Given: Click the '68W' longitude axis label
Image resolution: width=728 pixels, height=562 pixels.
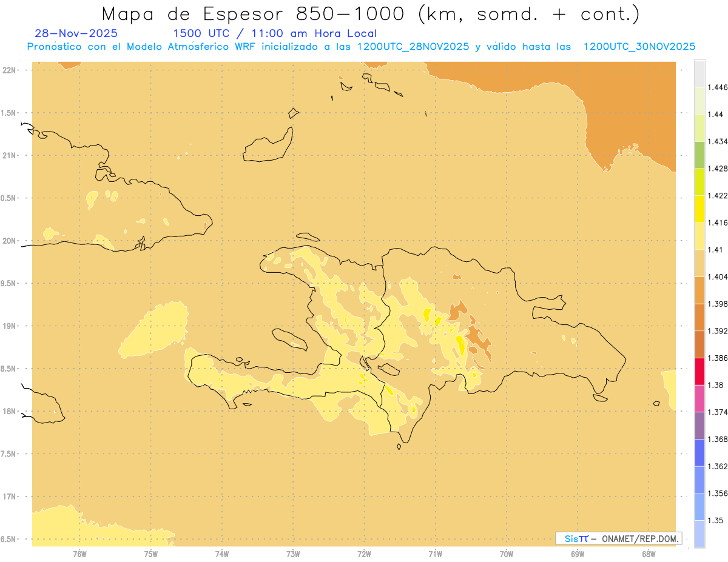Looking at the screenshot, I should (649, 554).
